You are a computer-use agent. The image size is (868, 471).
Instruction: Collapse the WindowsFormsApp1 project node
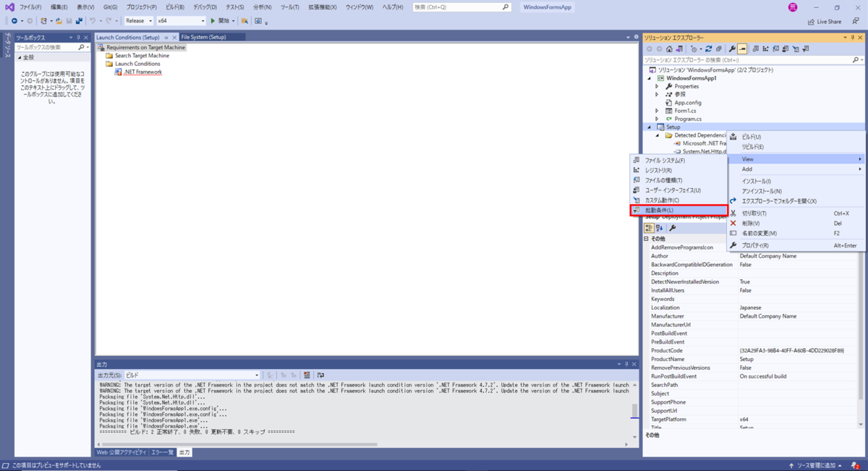pyautogui.click(x=649, y=78)
